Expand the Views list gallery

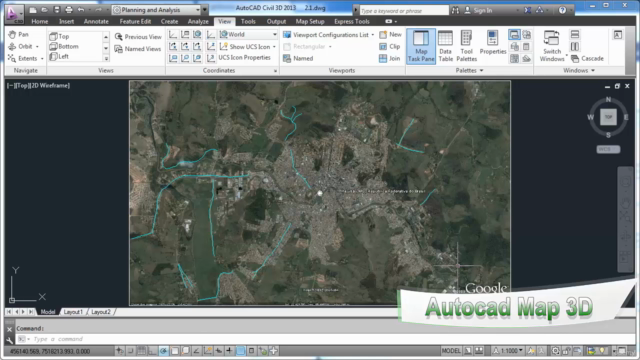click(x=106, y=59)
